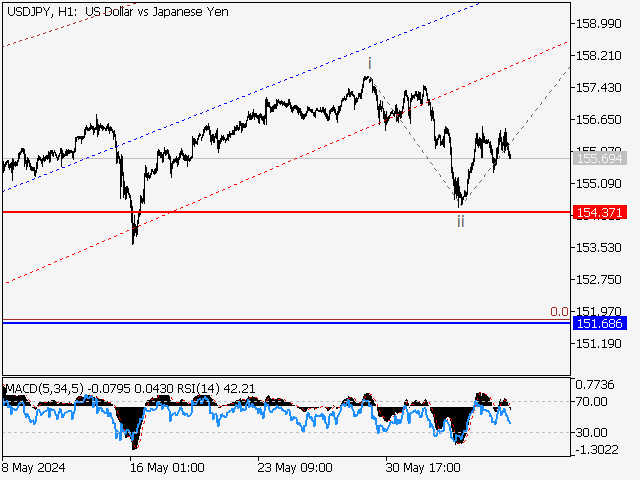Click the 155.090 price axis value
Viewport: 640px width, 480px height.
pyautogui.click(x=598, y=184)
